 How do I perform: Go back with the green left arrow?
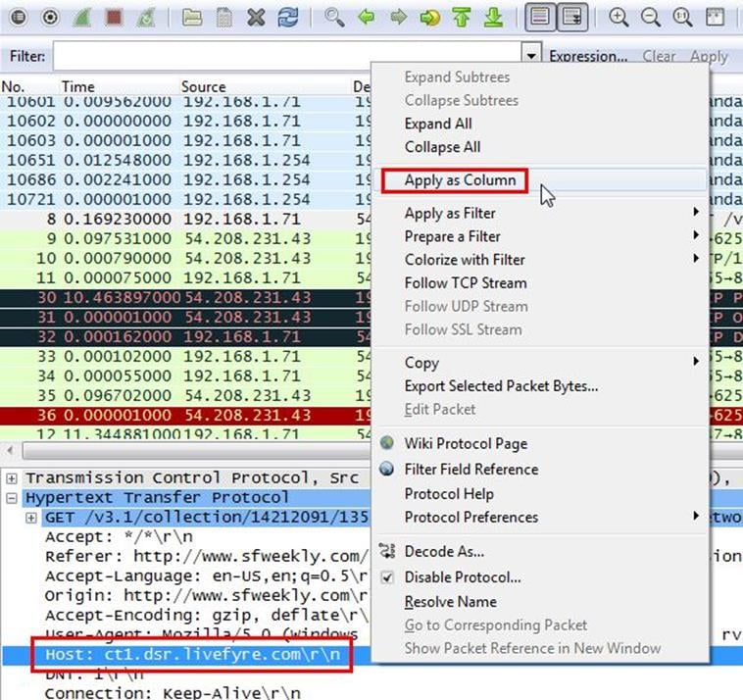coord(368,17)
